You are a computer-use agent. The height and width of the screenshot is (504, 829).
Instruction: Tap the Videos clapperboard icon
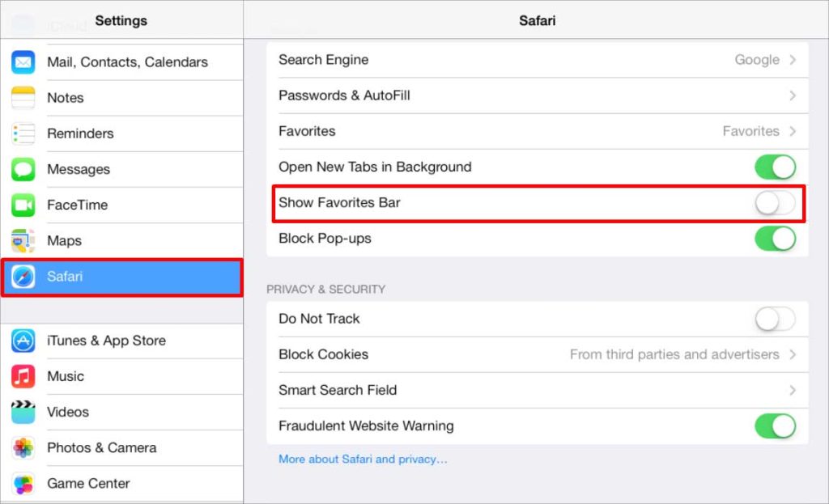(x=23, y=412)
